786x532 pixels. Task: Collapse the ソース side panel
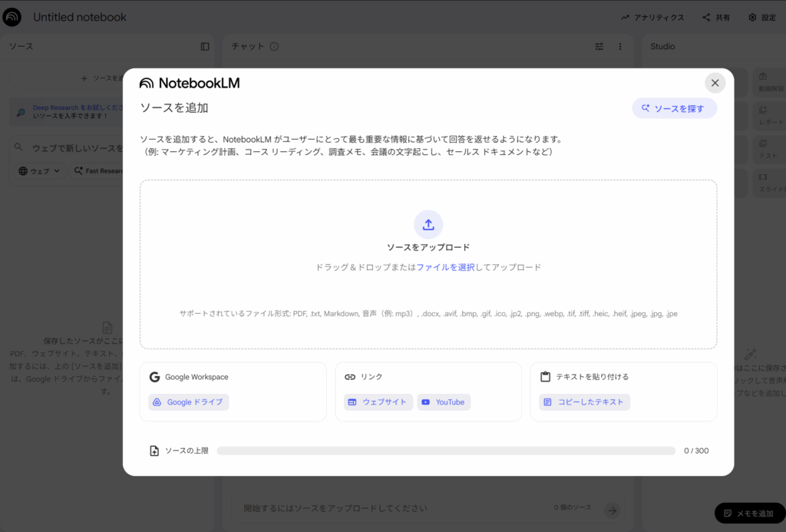(x=205, y=46)
